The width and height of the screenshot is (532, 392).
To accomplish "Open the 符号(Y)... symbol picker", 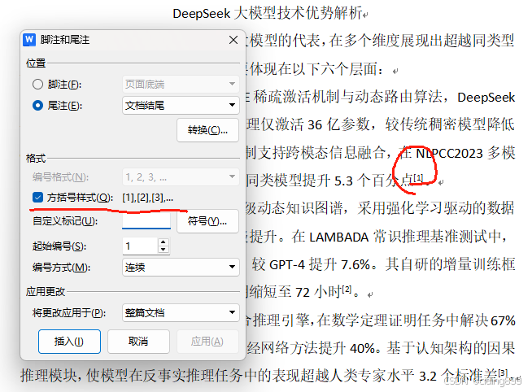I will [x=207, y=221].
